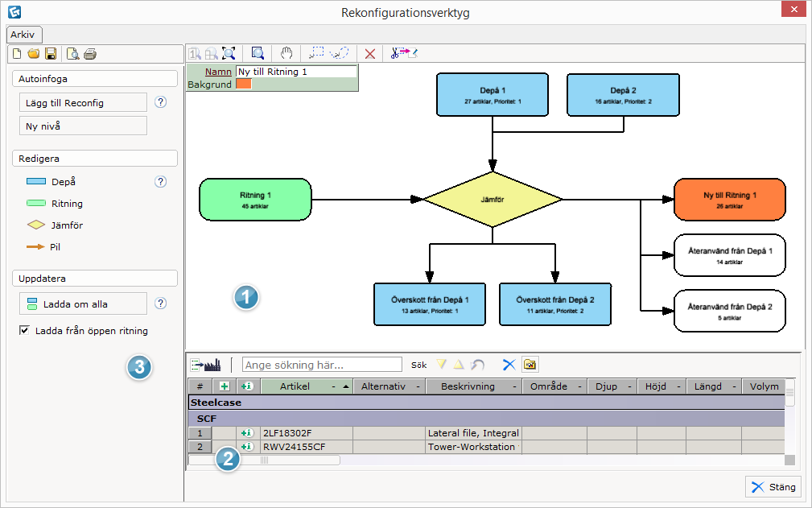This screenshot has width=812, height=508.
Task: Click the Ny nivå button
Action: coord(82,126)
